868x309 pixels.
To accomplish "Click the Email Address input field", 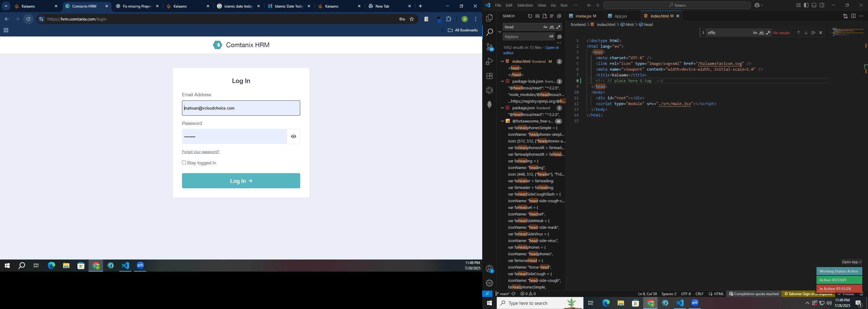I will [241, 108].
